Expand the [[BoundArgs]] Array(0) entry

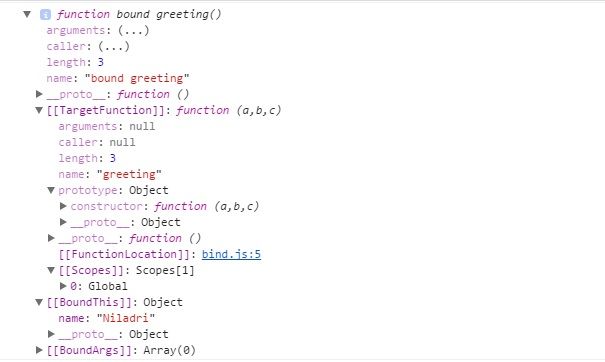[39, 350]
